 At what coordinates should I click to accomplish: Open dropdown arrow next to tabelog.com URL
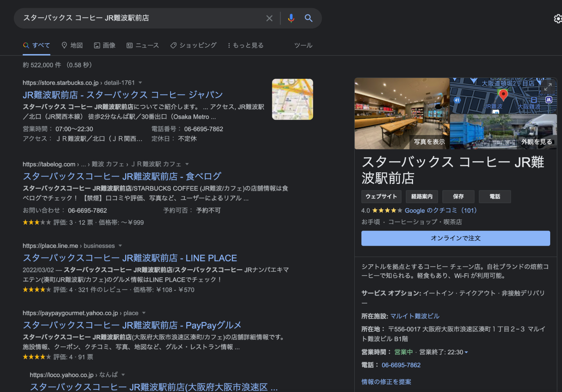(187, 164)
